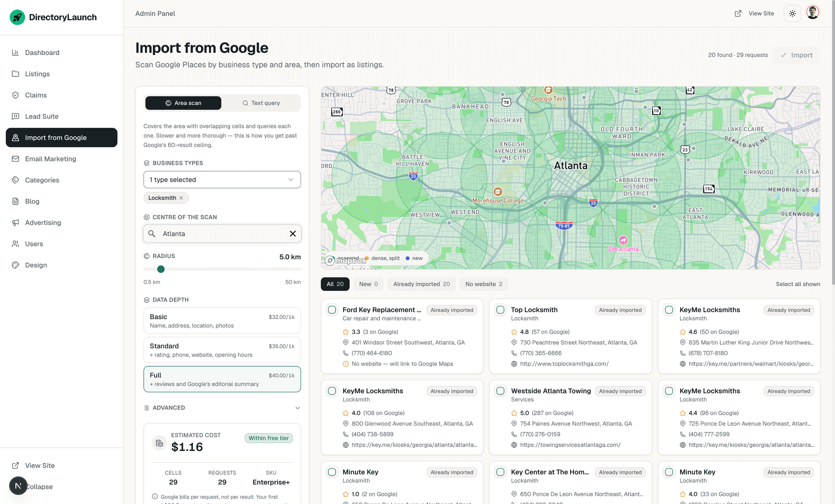Switch to Area scan mode

point(183,103)
